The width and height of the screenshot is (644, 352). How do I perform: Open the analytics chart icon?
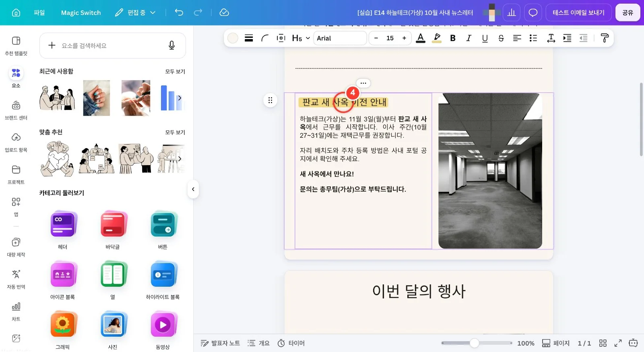[x=512, y=12]
